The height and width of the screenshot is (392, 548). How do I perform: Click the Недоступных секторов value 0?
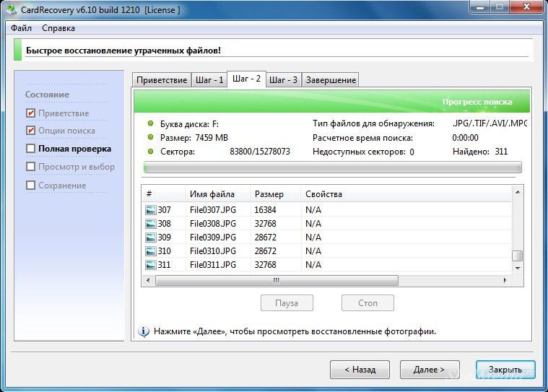pos(412,152)
